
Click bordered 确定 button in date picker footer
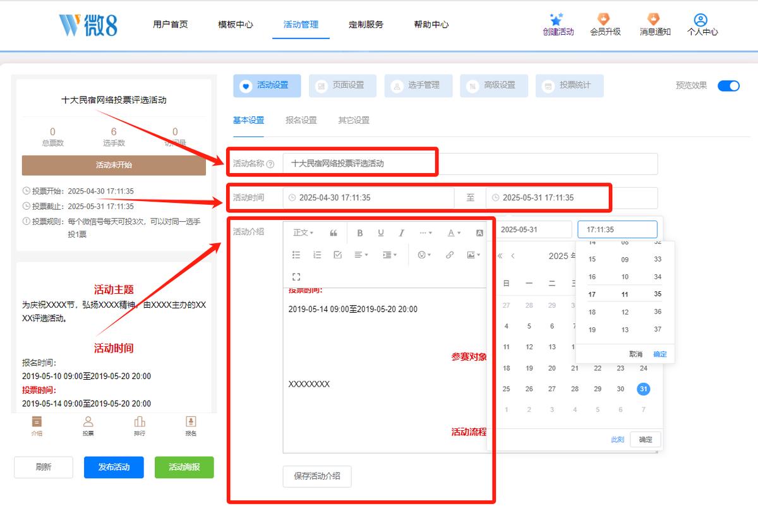[x=646, y=440]
